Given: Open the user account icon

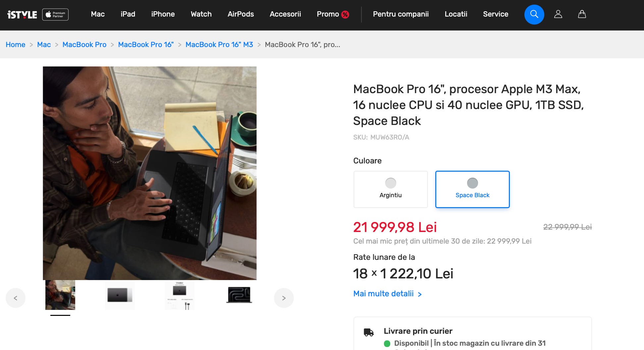Looking at the screenshot, I should (558, 14).
